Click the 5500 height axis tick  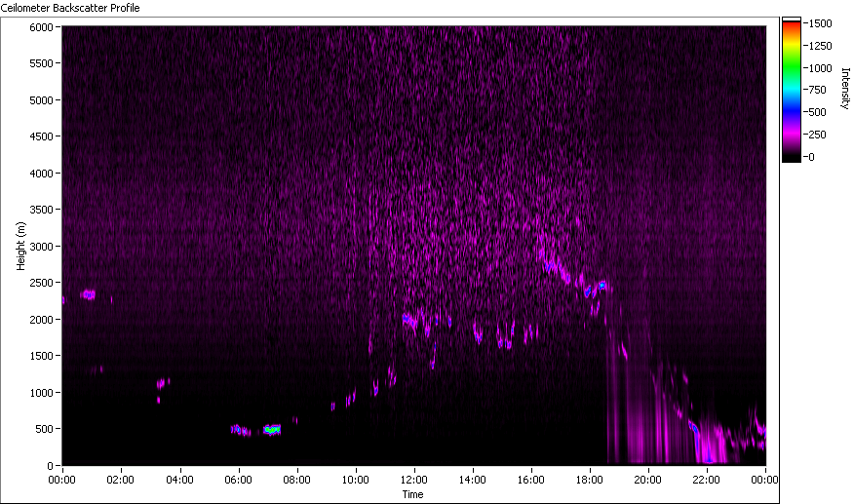(41, 63)
